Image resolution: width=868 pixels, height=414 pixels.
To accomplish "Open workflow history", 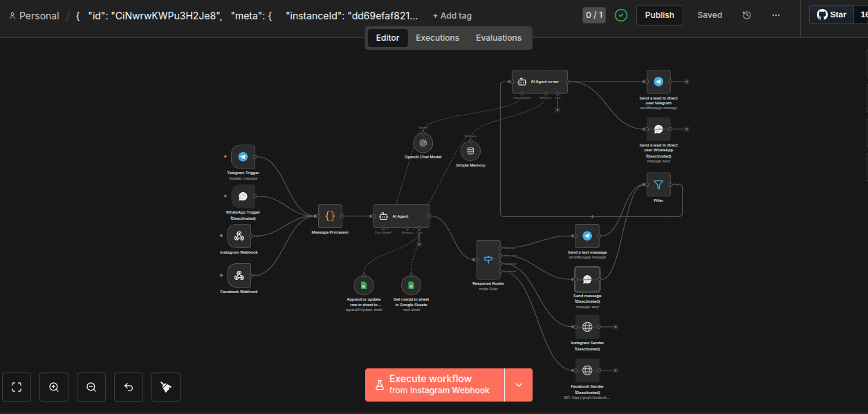I will pyautogui.click(x=747, y=15).
